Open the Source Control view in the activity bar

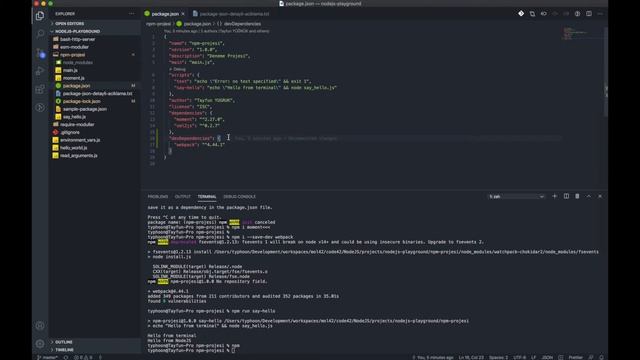point(40,52)
